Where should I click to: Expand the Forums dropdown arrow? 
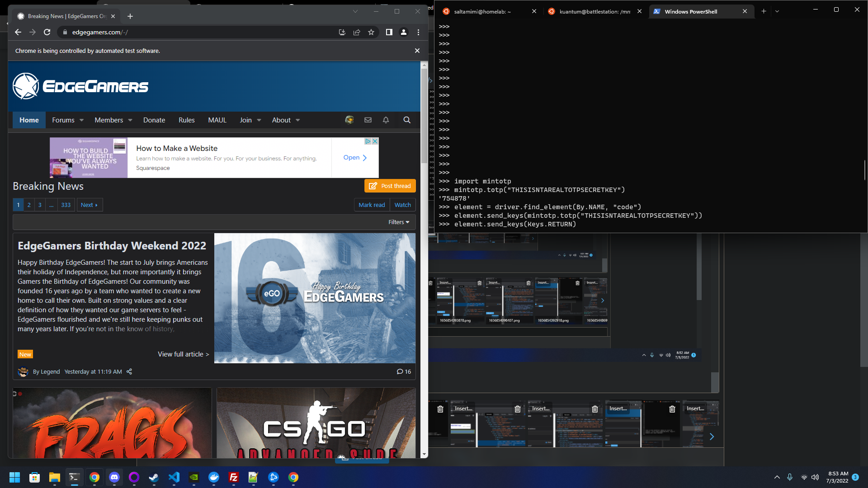(82, 120)
